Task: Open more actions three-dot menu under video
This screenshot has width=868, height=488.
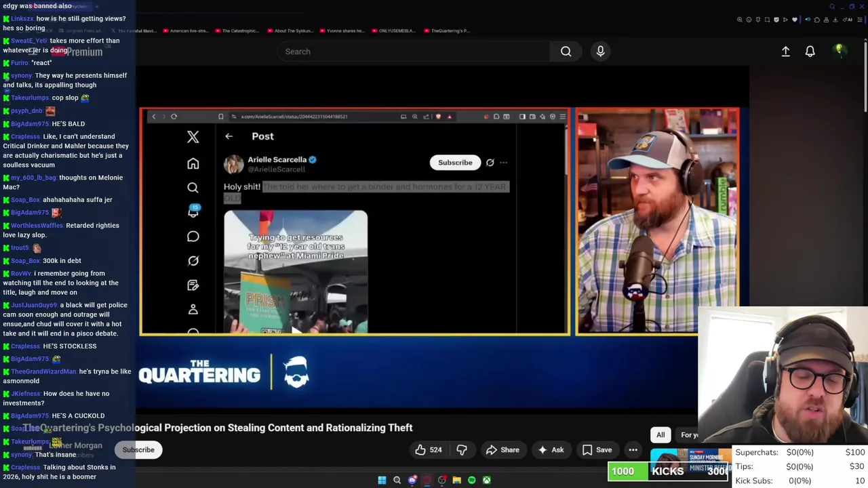Action: click(633, 450)
